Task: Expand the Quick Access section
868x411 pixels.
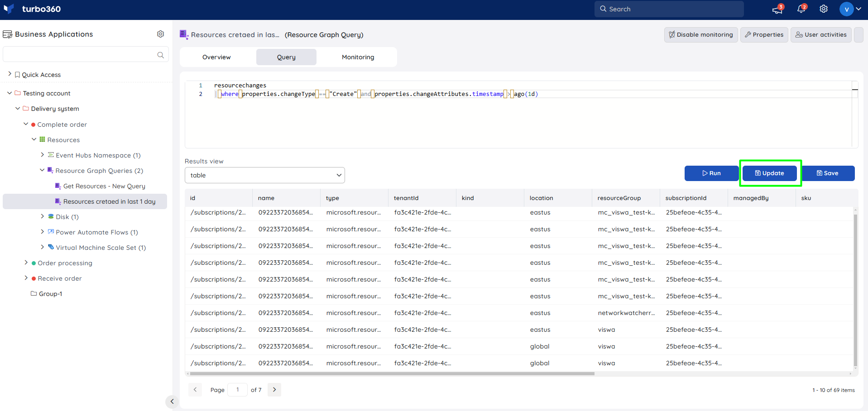Action: (10, 74)
